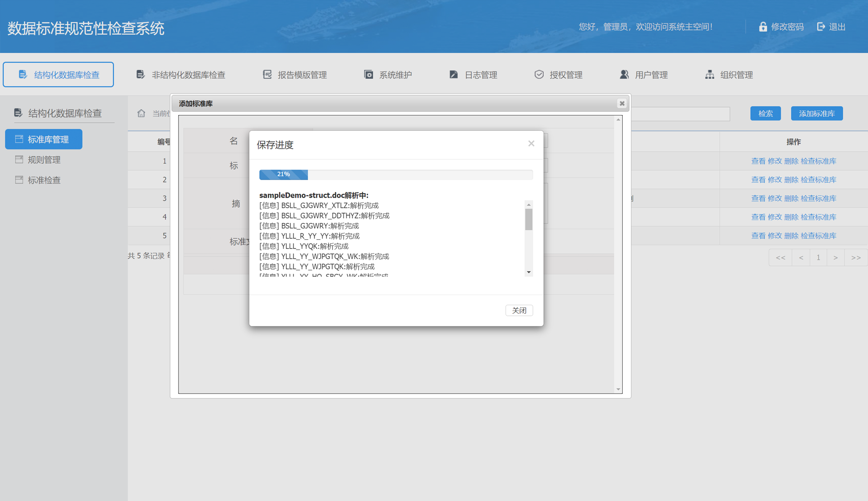Click the home icon in breadcrumb
This screenshot has width=868, height=501.
tap(141, 113)
